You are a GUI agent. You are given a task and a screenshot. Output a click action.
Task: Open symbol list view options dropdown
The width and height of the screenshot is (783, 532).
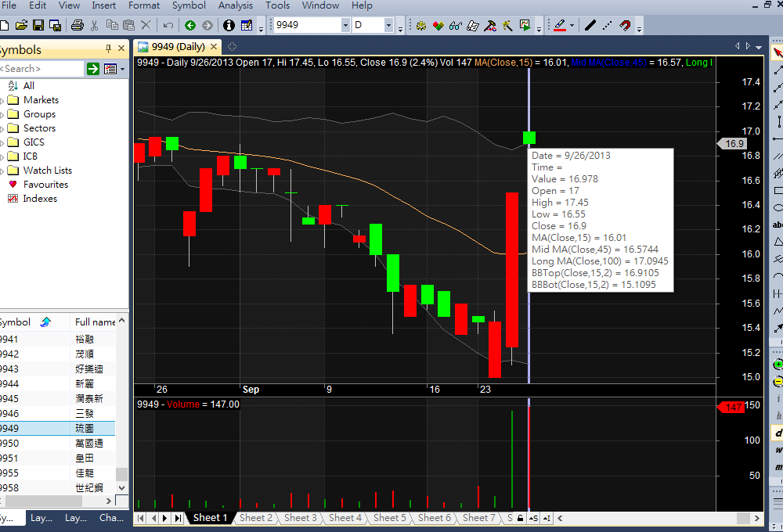122,69
